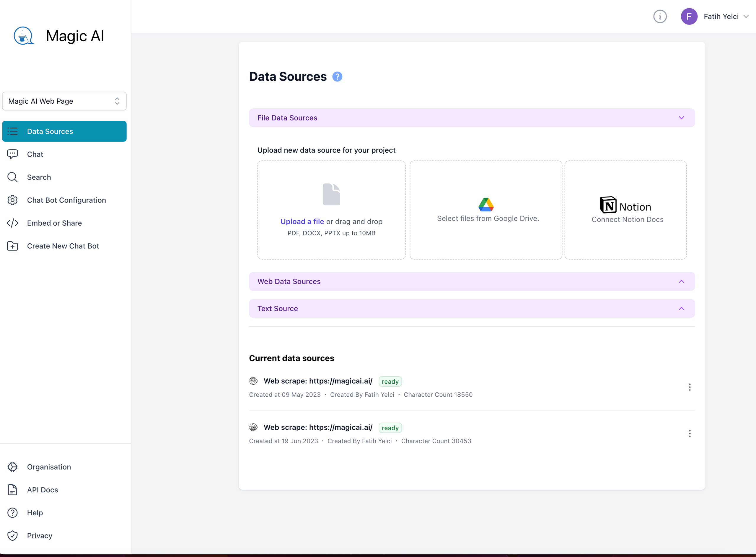The height and width of the screenshot is (557, 756).
Task: Click the Data Sources list icon in sidebar
Action: tap(12, 131)
